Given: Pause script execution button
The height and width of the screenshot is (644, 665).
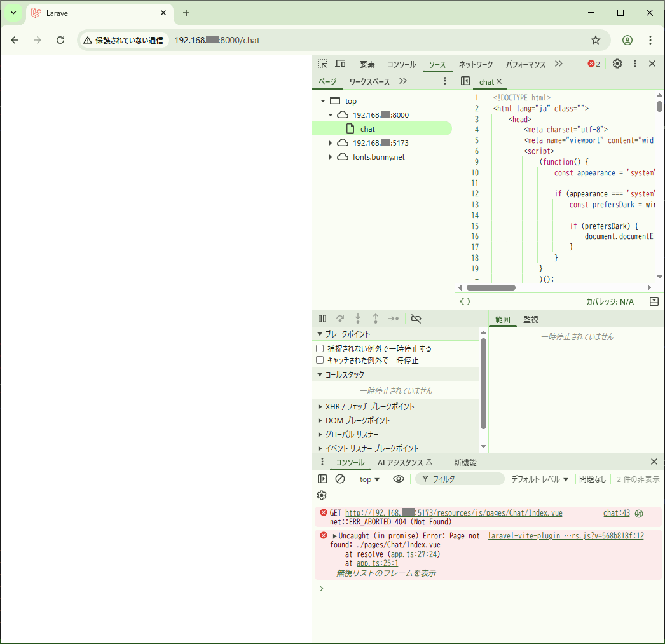Looking at the screenshot, I should pyautogui.click(x=322, y=319).
